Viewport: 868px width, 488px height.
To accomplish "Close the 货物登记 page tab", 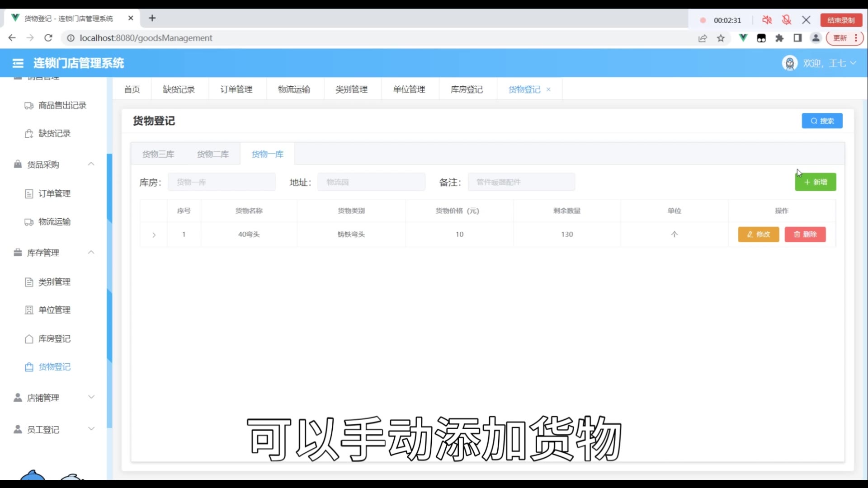I will (548, 89).
